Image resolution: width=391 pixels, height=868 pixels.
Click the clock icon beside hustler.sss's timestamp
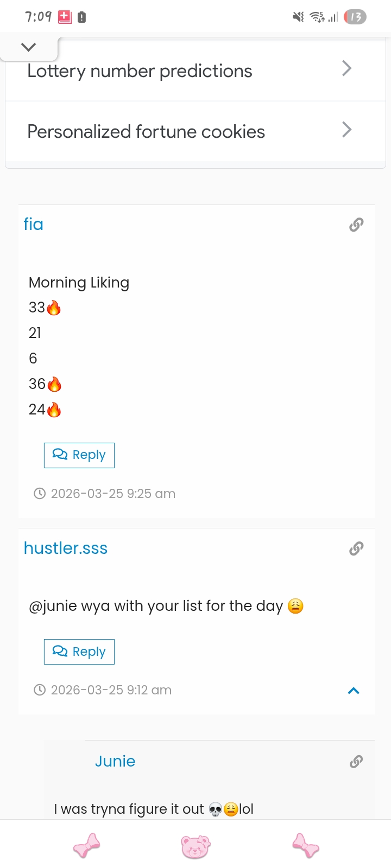coord(39,690)
